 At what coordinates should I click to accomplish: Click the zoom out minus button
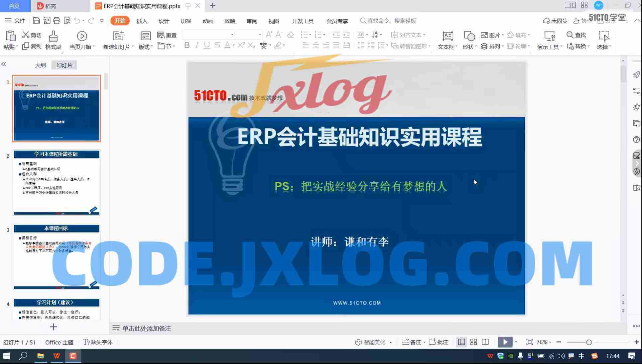(559, 342)
